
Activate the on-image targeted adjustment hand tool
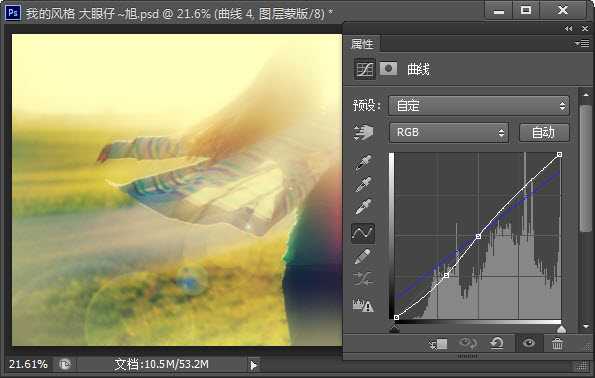point(364,132)
